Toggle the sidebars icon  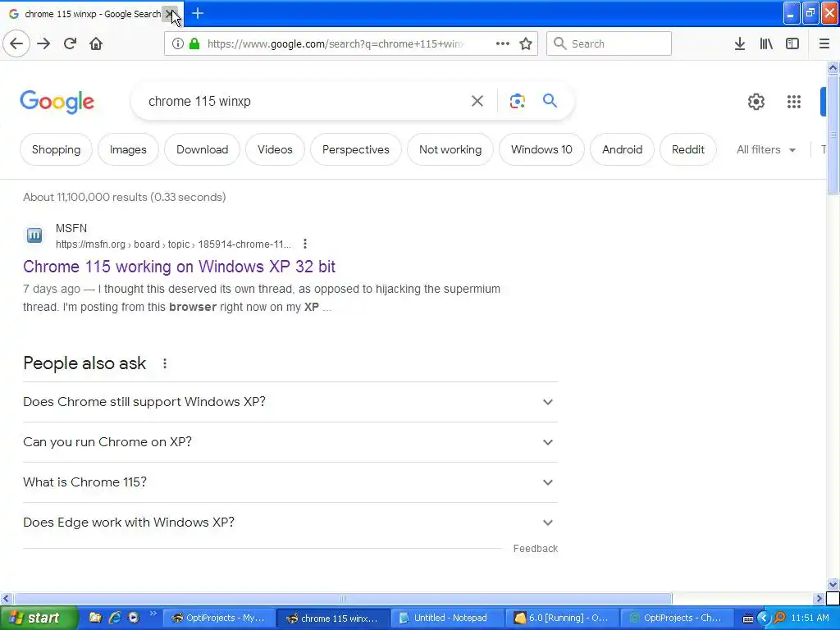pyautogui.click(x=792, y=43)
